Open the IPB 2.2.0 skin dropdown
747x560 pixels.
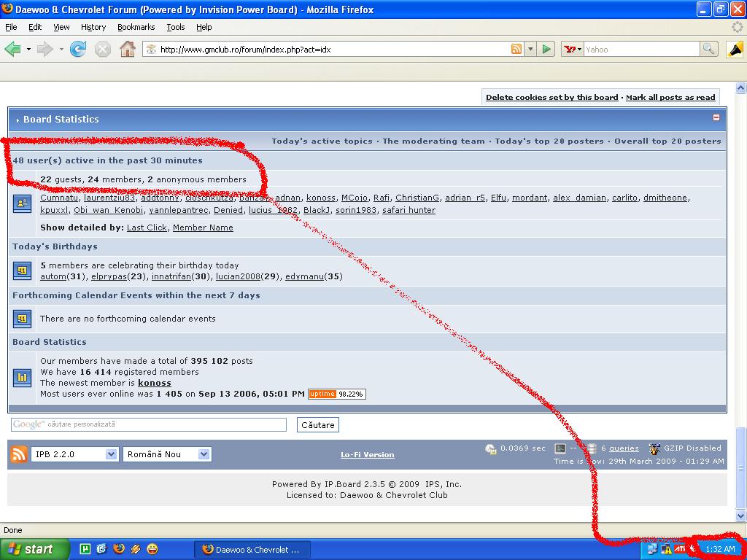(x=74, y=454)
